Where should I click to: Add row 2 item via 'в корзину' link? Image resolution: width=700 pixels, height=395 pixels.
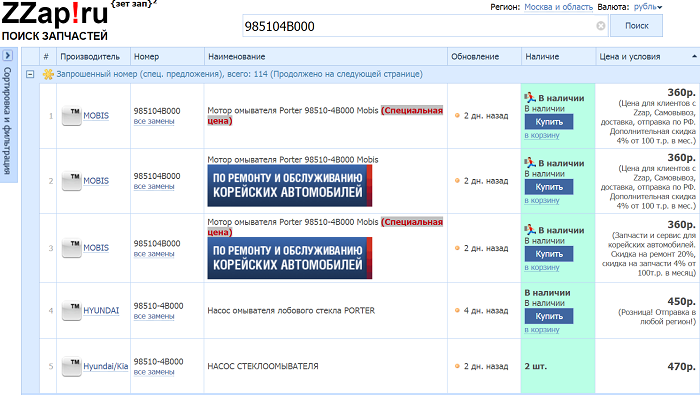[x=542, y=200]
